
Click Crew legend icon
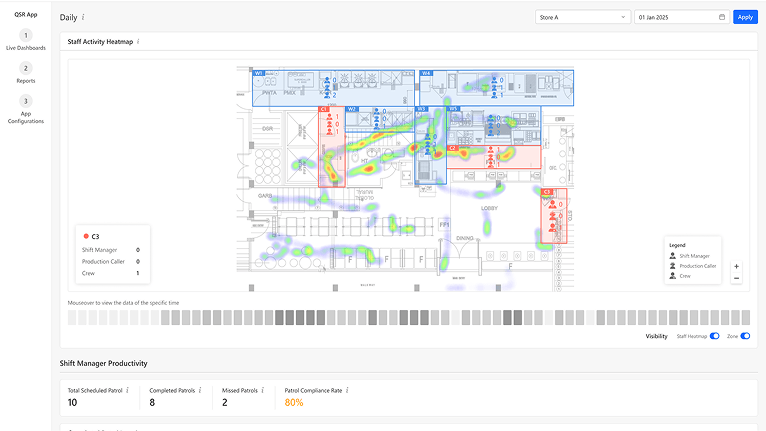click(x=673, y=276)
